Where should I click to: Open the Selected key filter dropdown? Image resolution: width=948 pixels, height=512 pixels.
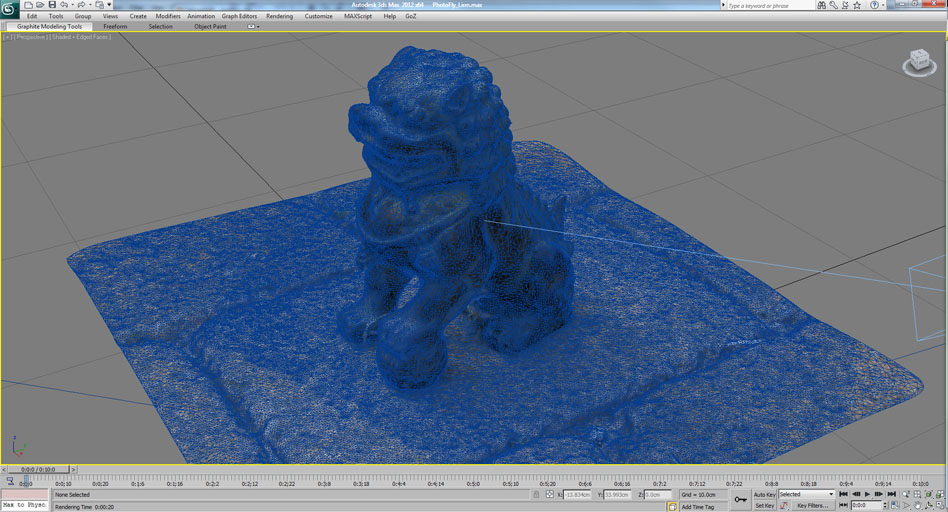pos(807,494)
